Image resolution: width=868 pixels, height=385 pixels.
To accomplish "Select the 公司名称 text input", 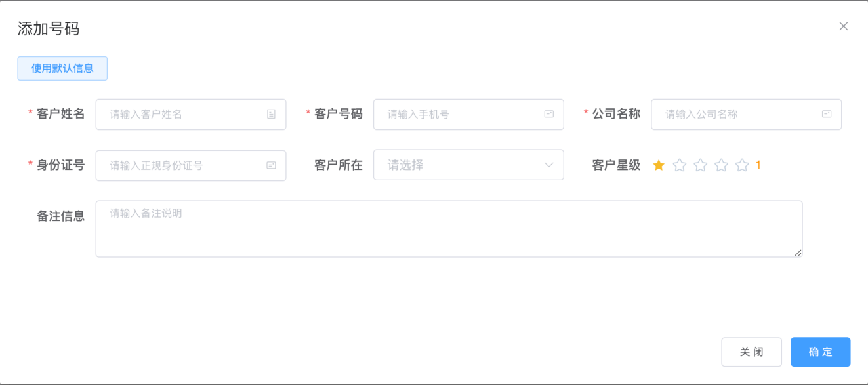I will [738, 114].
